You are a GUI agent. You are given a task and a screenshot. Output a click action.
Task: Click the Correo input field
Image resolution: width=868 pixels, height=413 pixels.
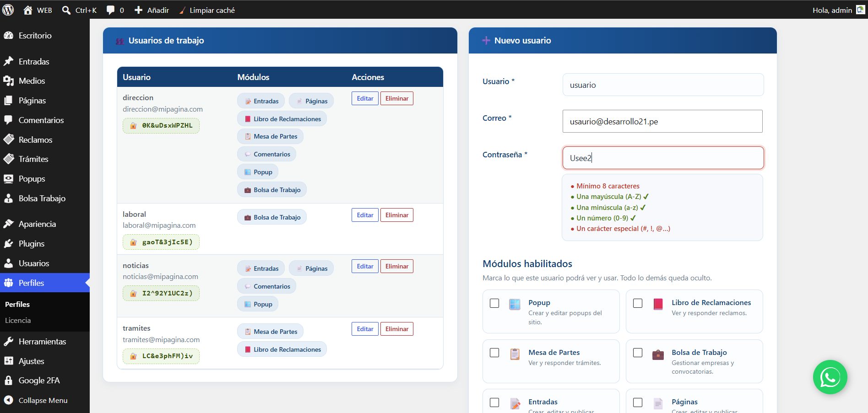(662, 121)
